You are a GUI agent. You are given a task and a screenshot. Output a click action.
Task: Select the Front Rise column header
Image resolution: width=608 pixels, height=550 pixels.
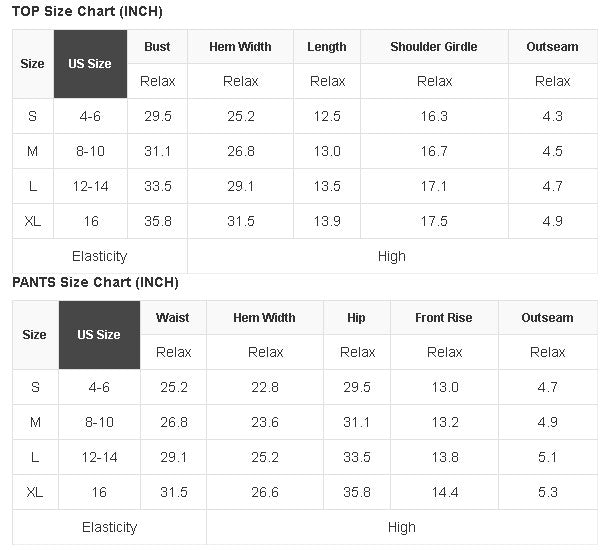[444, 318]
